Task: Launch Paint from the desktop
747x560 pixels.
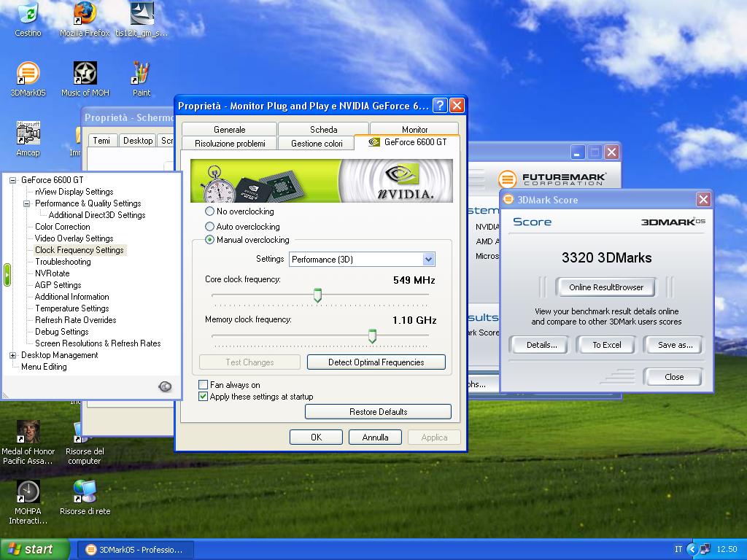Action: tap(142, 79)
